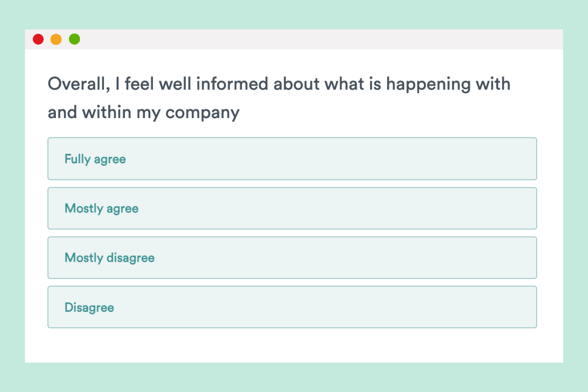Click "company" at the question's end
This screenshot has height=392, width=588.
pyautogui.click(x=202, y=113)
